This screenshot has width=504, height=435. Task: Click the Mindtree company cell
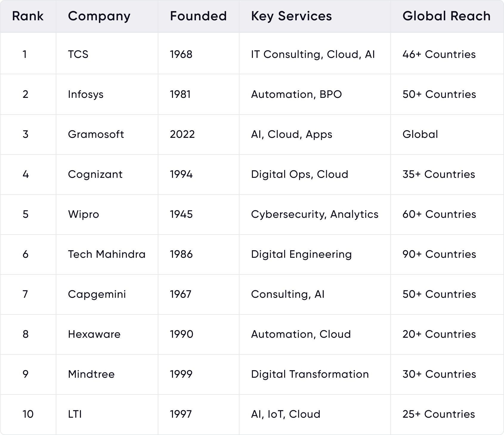(91, 374)
